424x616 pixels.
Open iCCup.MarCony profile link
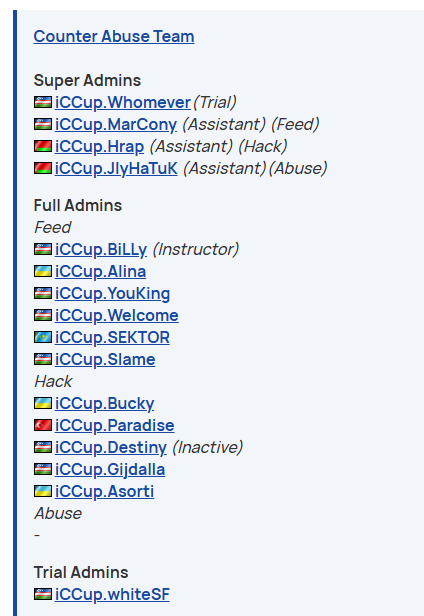click(116, 125)
